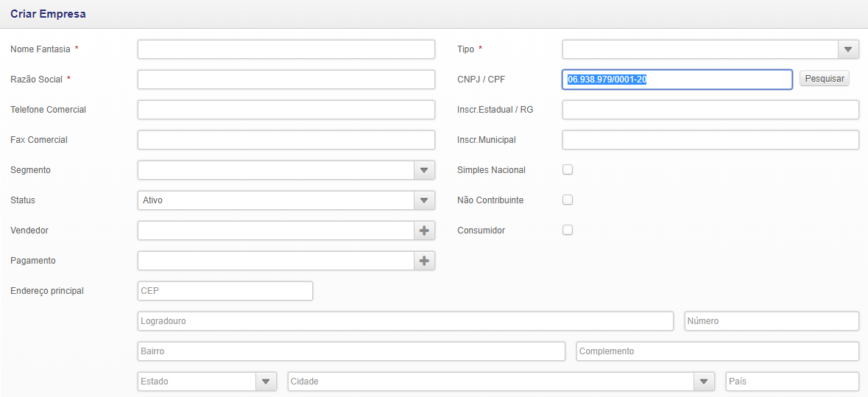This screenshot has width=868, height=397.
Task: Click into the Razão Social field
Action: pyautogui.click(x=286, y=79)
